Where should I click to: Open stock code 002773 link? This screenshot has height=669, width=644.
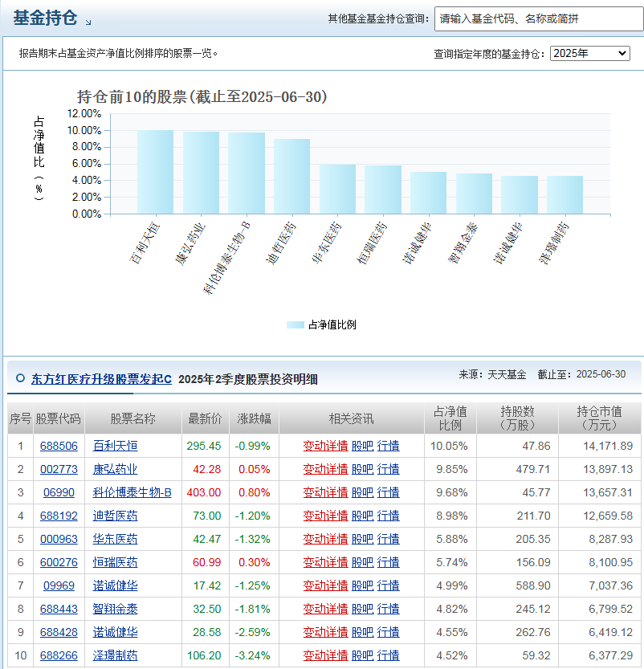tap(59, 469)
